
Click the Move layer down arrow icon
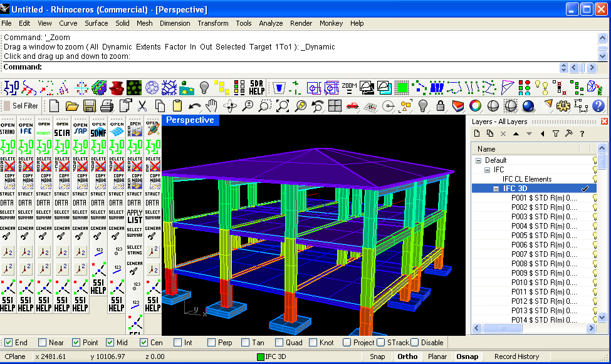click(529, 133)
